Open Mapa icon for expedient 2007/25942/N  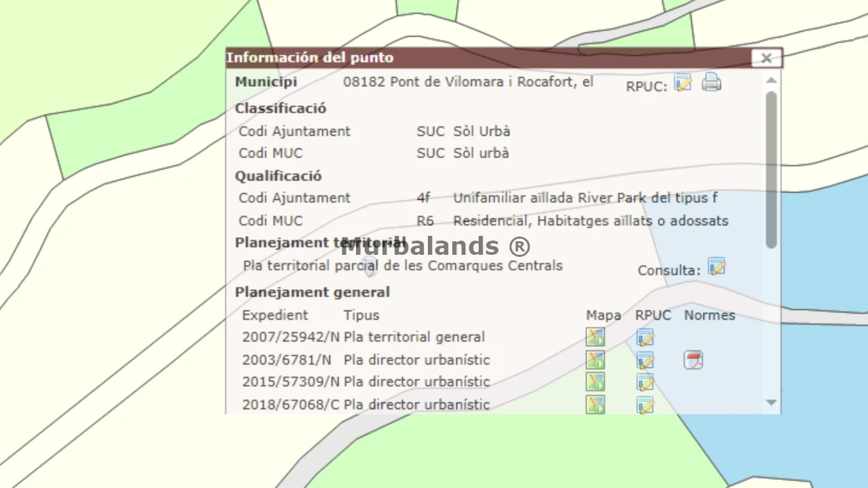point(595,337)
